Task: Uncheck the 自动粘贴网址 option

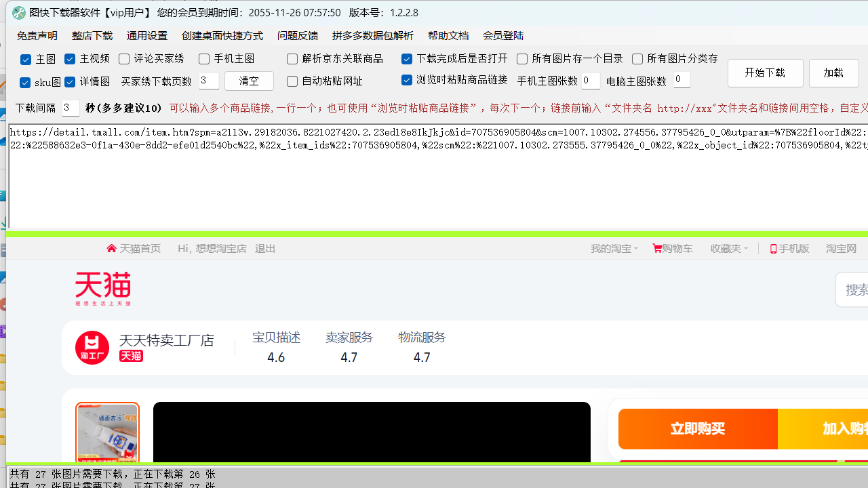Action: click(x=292, y=81)
